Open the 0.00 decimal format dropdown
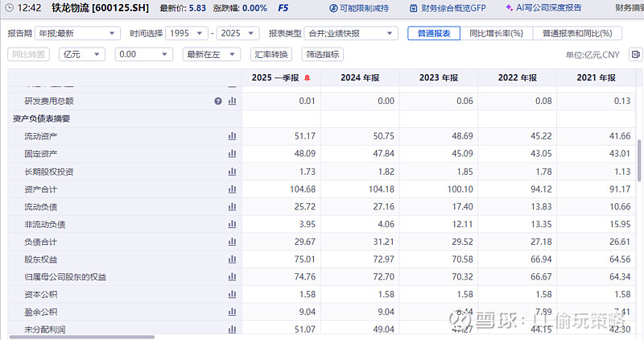This screenshot has height=340, width=644. click(143, 54)
